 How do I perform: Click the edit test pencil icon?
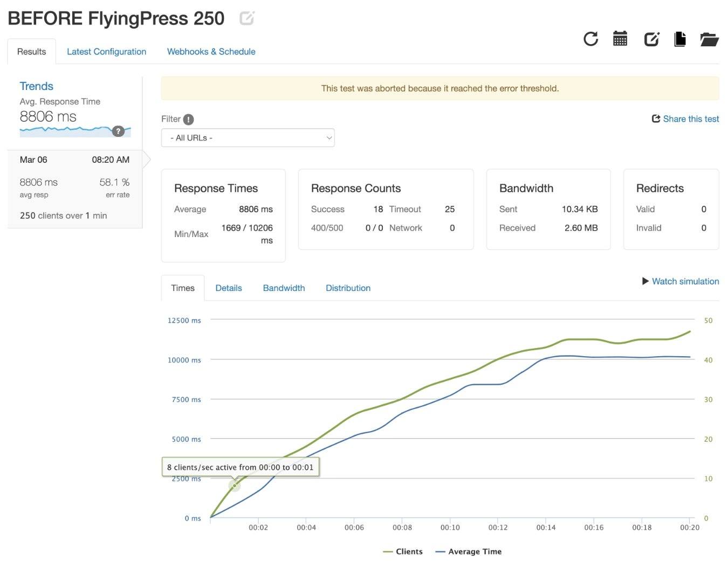[x=651, y=39]
